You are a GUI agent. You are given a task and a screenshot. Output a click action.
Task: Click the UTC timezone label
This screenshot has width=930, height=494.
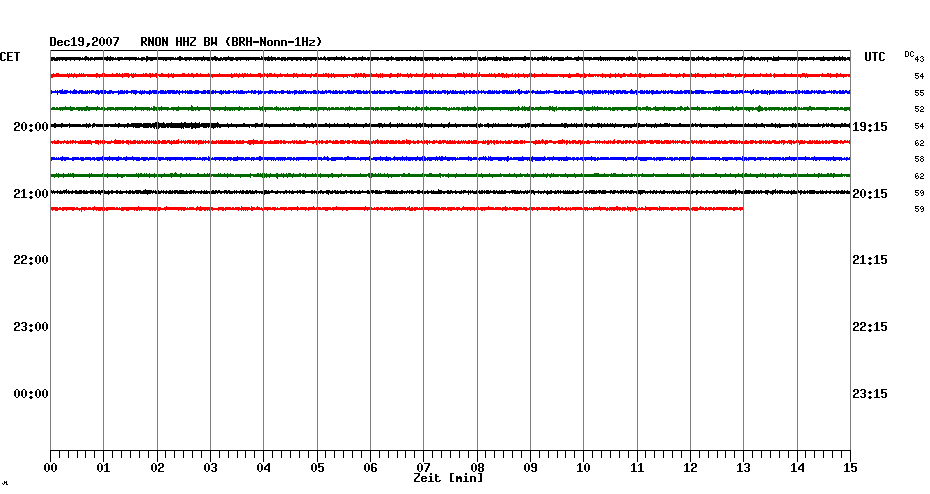pos(875,57)
